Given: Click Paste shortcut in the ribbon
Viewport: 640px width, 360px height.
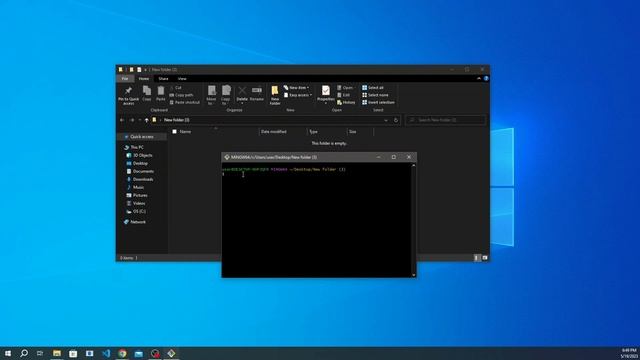Looking at the screenshot, I should [184, 102].
